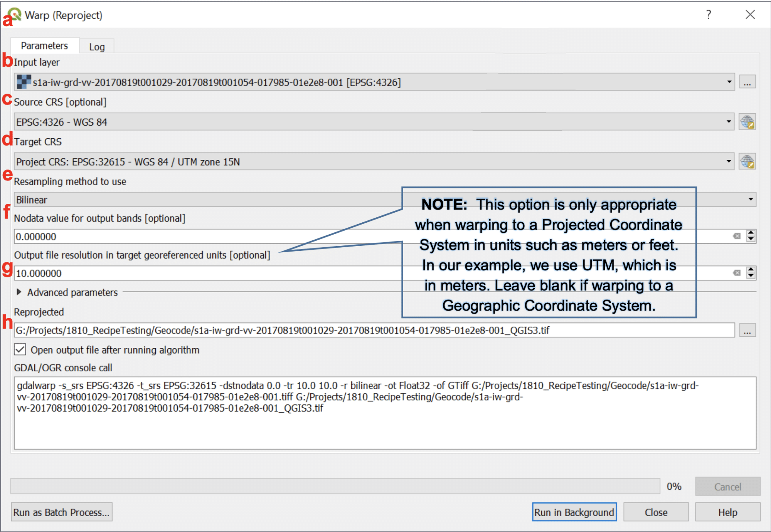Open the Target CRS dropdown
The image size is (771, 532).
pos(374,162)
